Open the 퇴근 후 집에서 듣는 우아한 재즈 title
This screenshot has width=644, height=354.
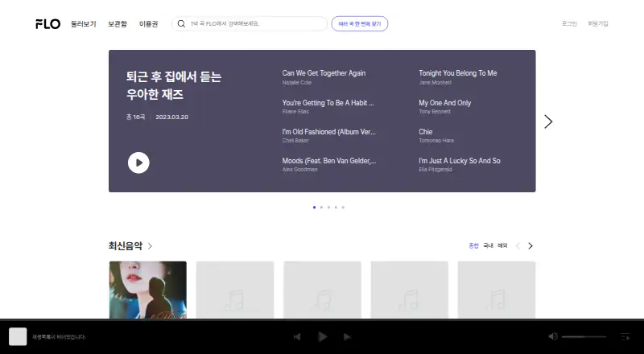tap(174, 85)
